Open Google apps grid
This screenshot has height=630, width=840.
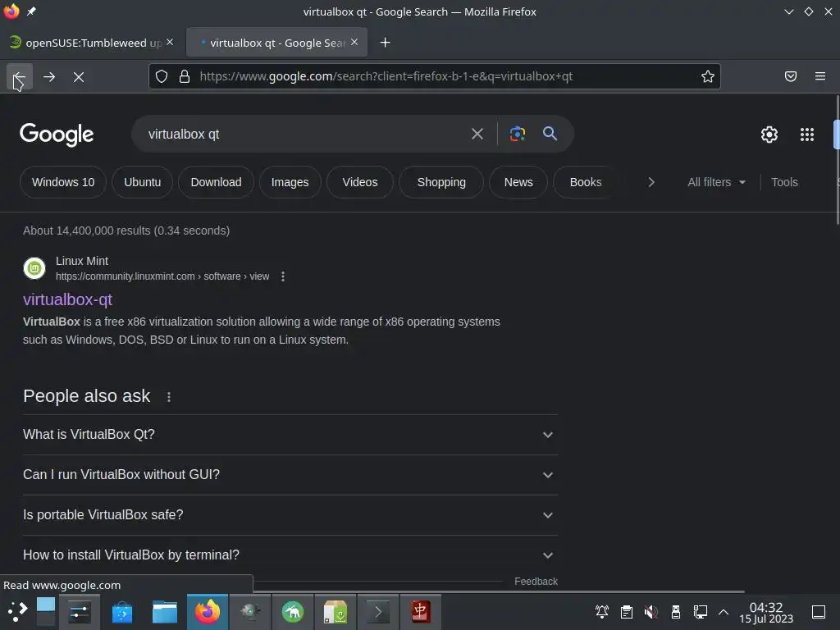tap(807, 135)
